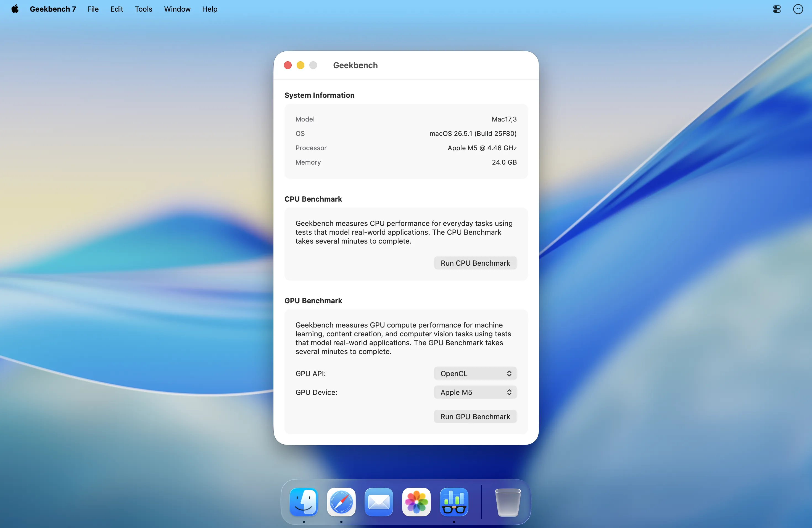Open the Trash in the dock

point(508,502)
